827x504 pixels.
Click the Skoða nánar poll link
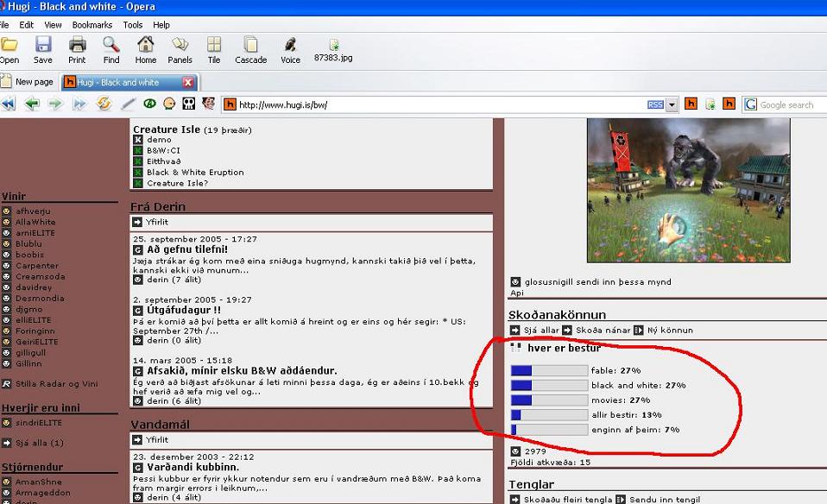pos(603,331)
